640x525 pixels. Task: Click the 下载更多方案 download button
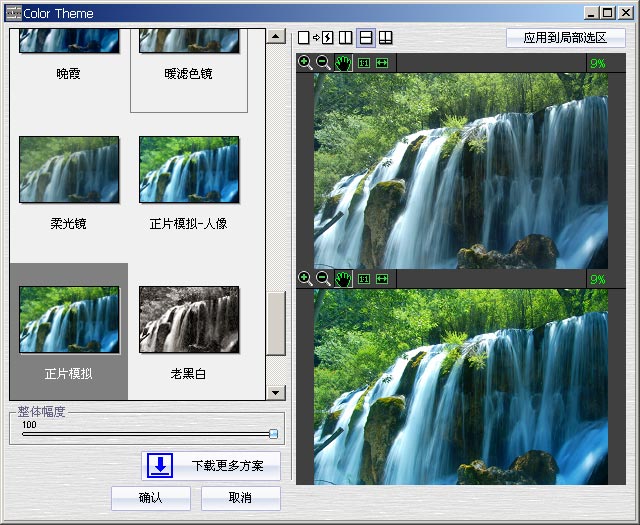coord(211,465)
